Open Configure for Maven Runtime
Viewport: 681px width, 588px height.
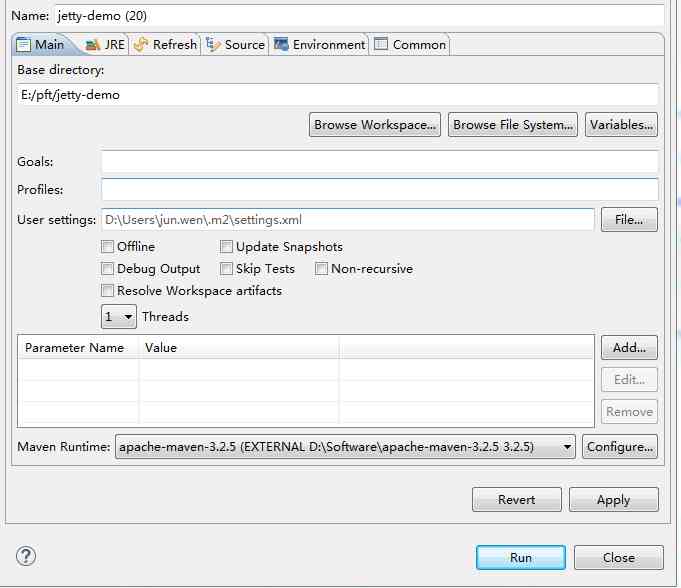(x=620, y=447)
